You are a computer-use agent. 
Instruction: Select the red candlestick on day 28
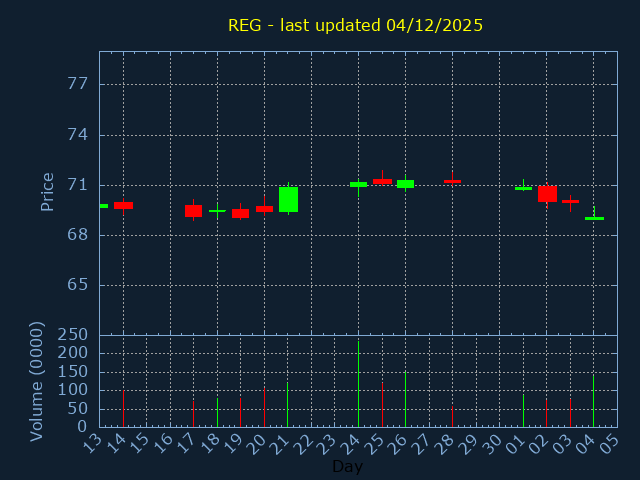click(452, 181)
